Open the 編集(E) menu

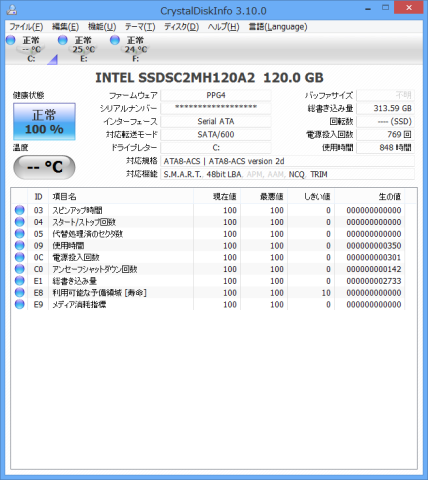(65, 27)
